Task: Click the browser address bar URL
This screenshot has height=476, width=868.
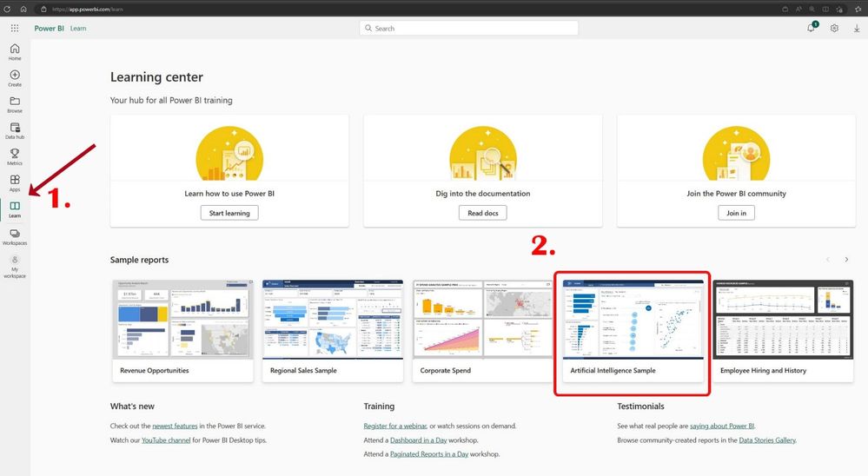Action: 88,9
